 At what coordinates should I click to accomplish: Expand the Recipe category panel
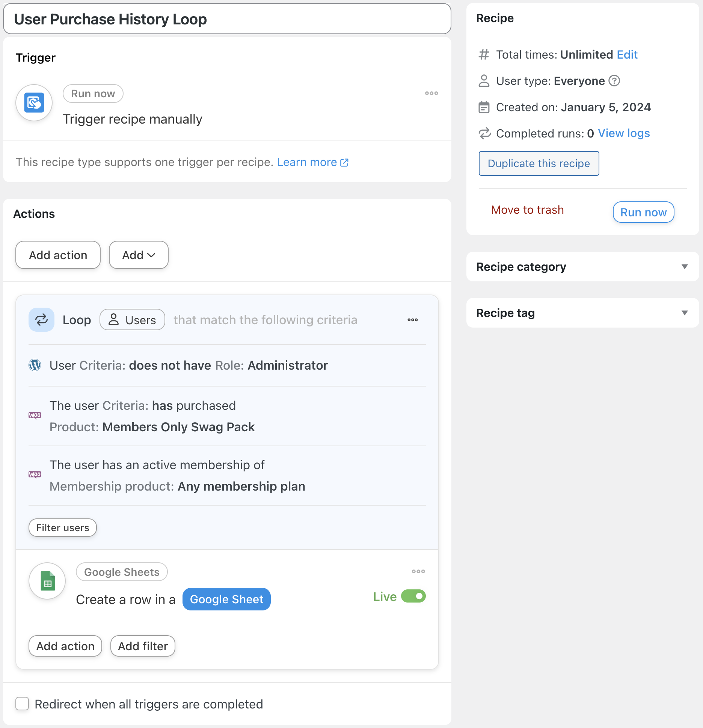click(x=684, y=267)
